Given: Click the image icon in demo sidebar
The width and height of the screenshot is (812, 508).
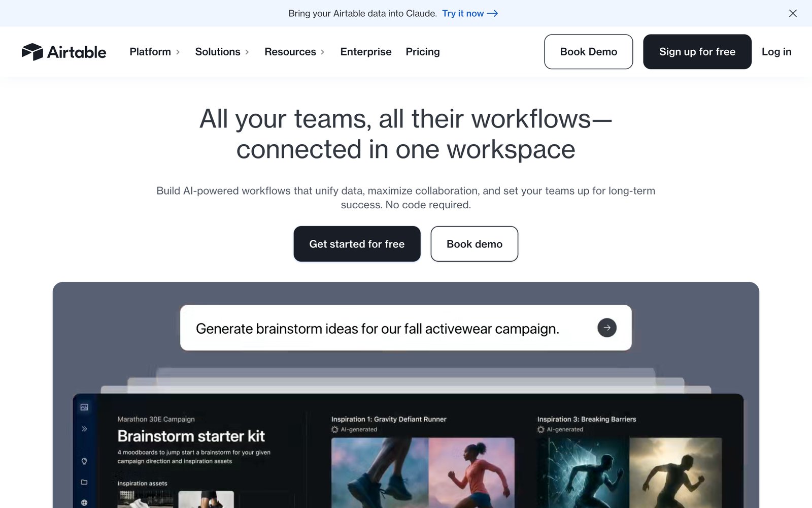Looking at the screenshot, I should [x=84, y=407].
